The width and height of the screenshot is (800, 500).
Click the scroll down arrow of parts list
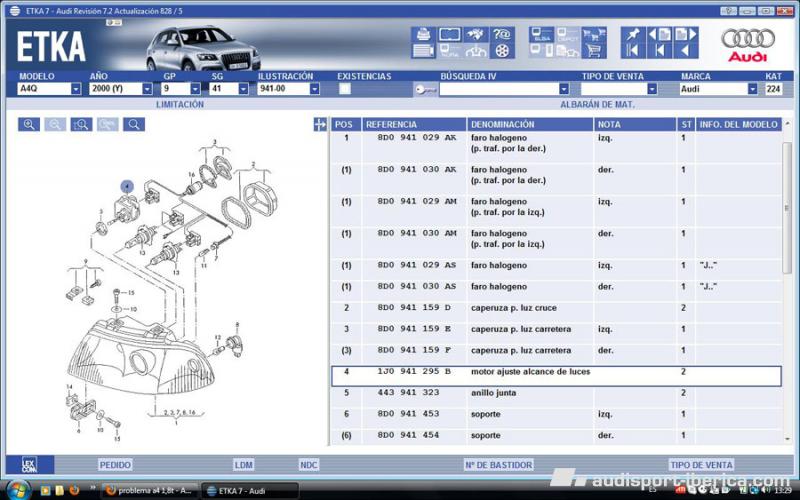tap(787, 439)
